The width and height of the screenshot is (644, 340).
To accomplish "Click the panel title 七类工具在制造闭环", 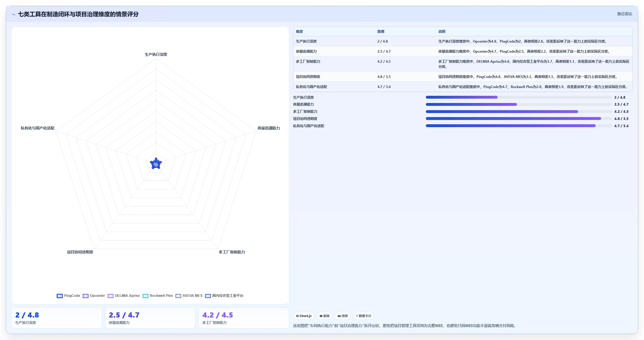I will tap(78, 14).
